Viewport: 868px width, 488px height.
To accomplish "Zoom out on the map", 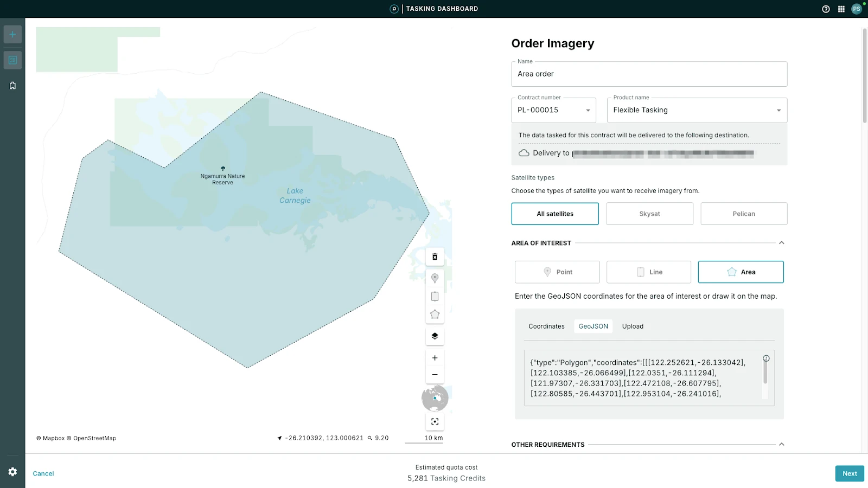I will [435, 375].
